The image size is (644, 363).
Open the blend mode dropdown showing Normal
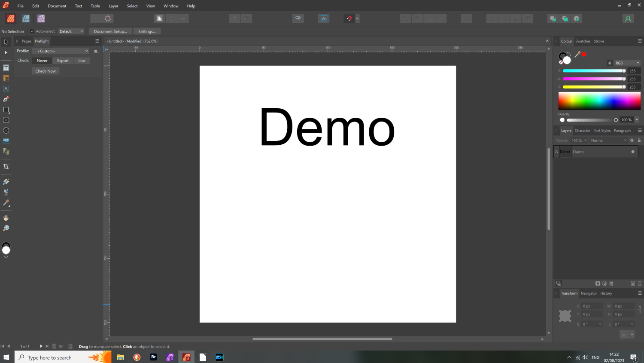pos(608,140)
